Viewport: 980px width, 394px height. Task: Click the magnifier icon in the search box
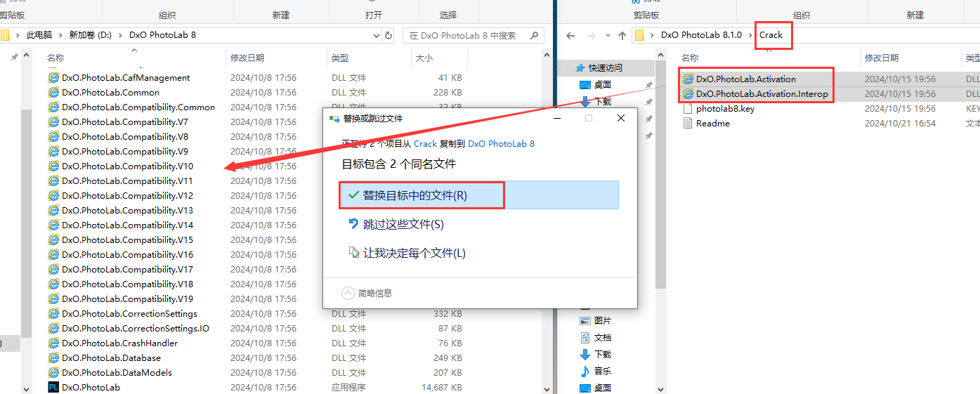coord(535,35)
